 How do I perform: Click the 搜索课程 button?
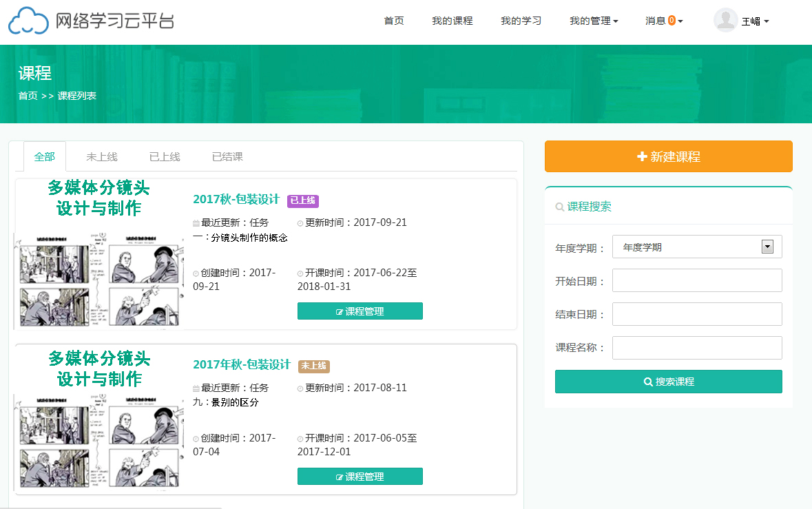coord(668,382)
